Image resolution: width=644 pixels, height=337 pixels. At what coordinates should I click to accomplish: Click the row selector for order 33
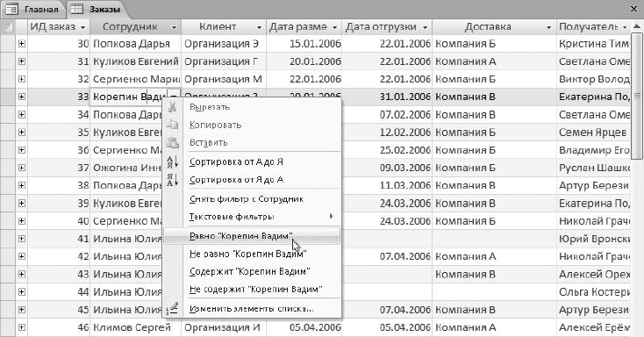8,97
